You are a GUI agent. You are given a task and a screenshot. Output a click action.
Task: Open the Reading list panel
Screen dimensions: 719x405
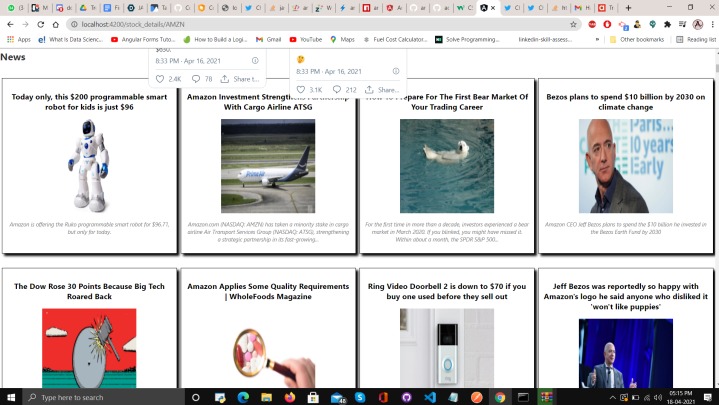tap(696, 39)
